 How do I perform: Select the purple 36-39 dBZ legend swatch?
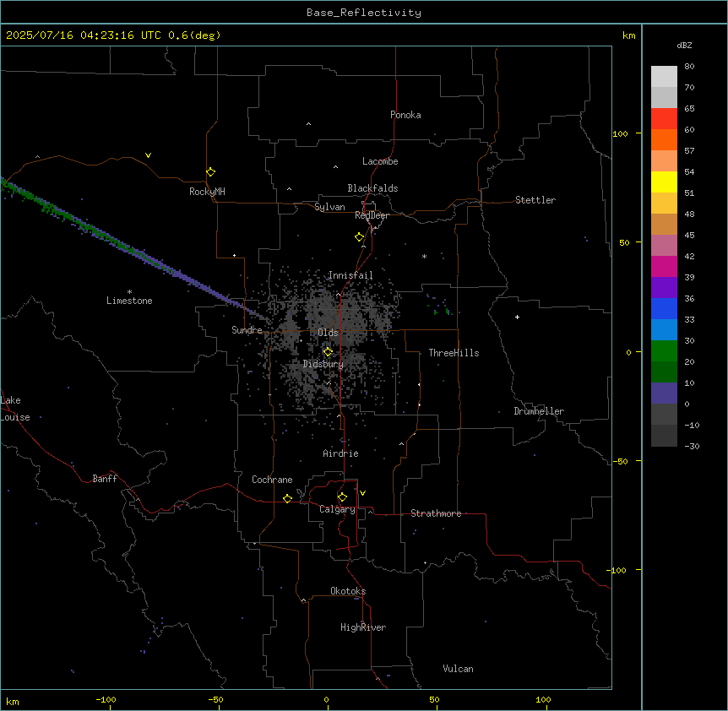point(664,288)
